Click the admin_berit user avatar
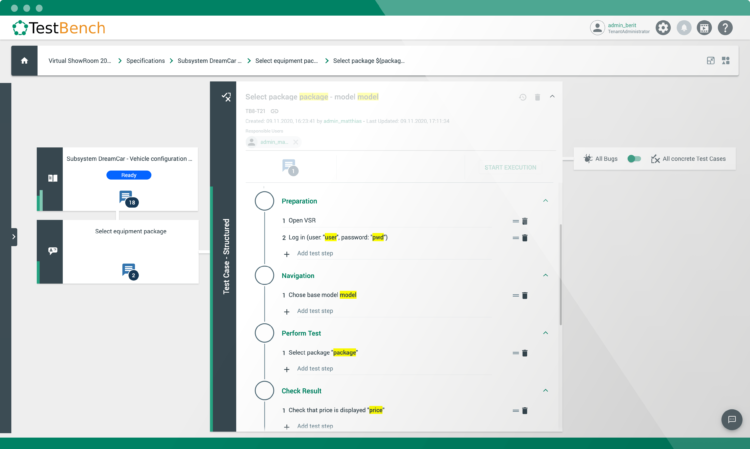The image size is (750, 449). coord(597,28)
